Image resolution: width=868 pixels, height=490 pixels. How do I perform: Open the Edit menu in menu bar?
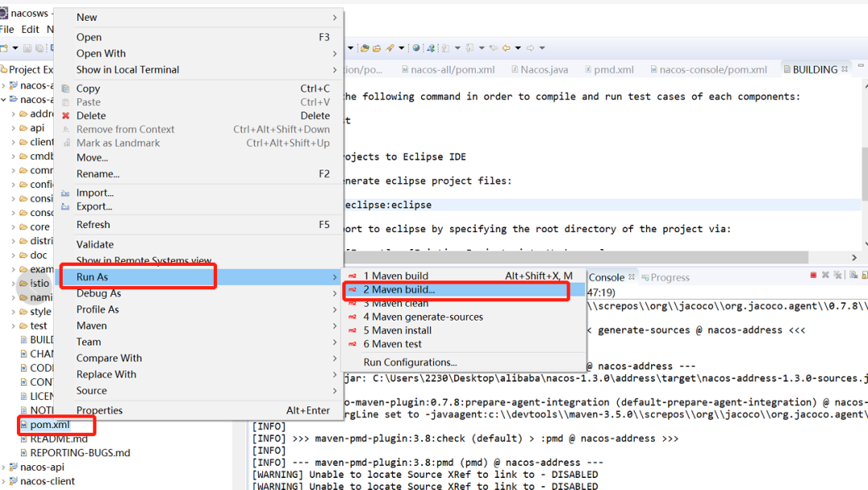coord(31,29)
